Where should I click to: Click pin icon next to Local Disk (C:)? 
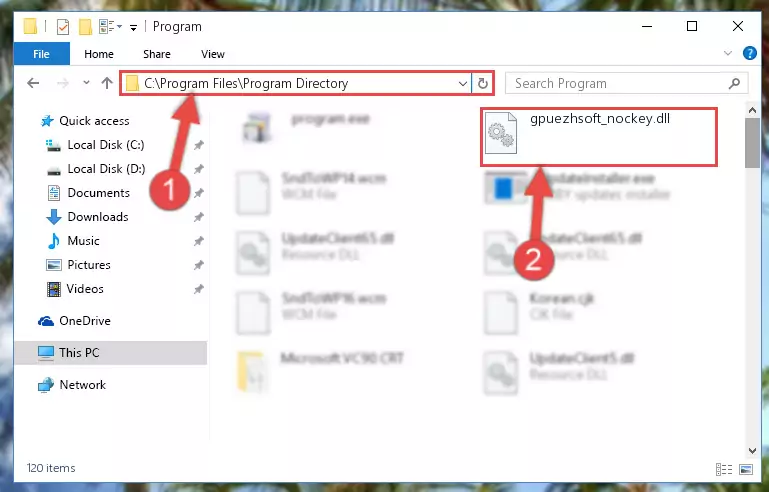click(199, 145)
